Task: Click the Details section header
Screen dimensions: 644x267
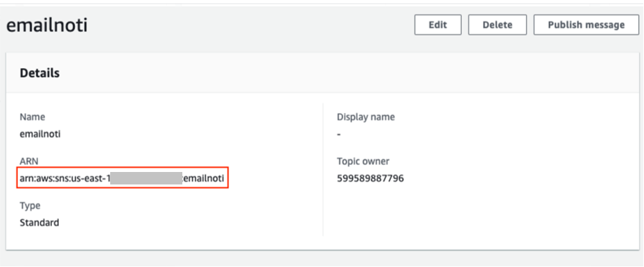Action: [x=40, y=73]
